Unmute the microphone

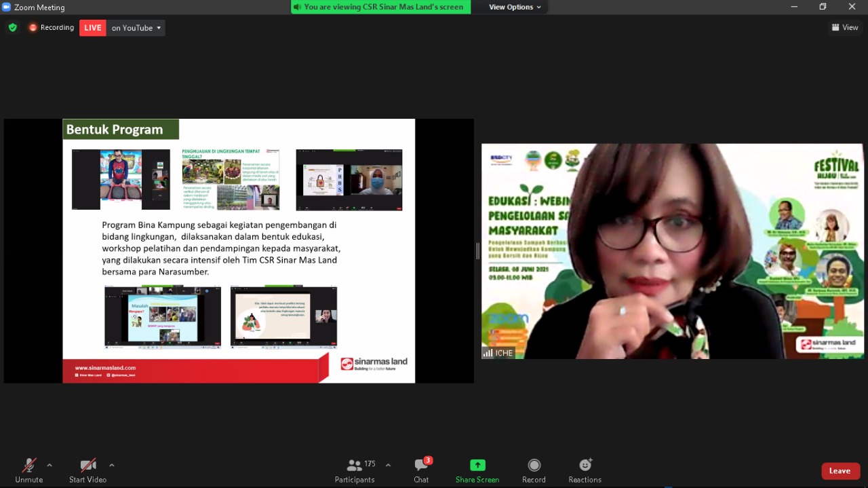click(28, 470)
